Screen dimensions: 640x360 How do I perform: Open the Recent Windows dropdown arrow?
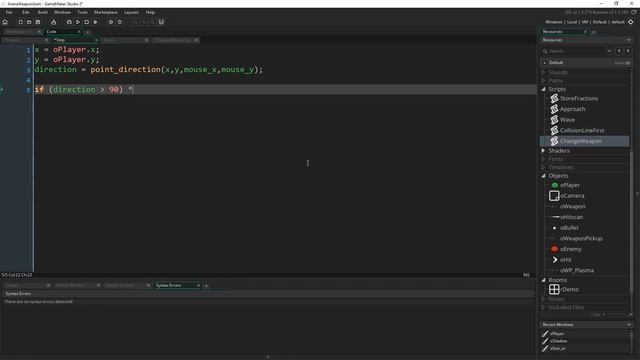[629, 324]
